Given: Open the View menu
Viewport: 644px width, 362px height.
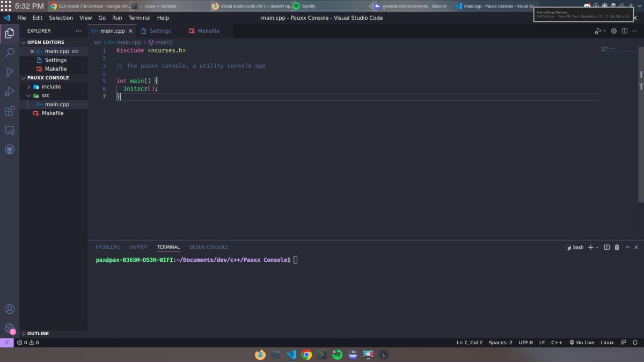Looking at the screenshot, I should 86,18.
